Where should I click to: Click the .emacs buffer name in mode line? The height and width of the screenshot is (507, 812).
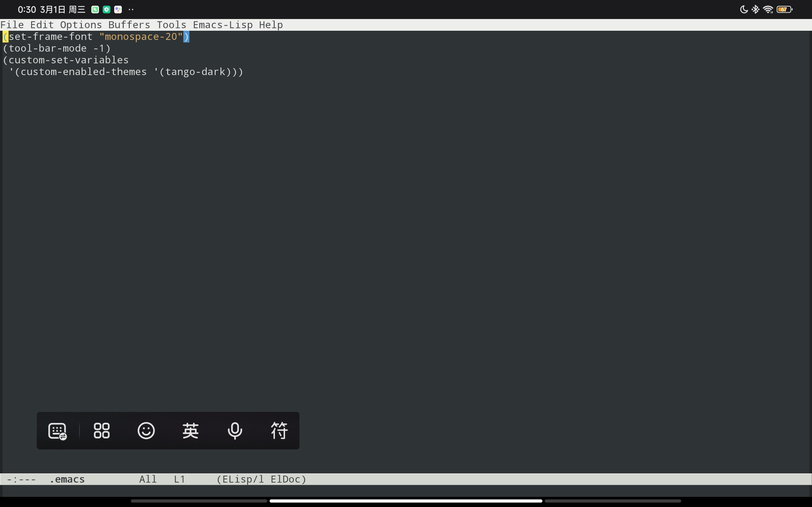pyautogui.click(x=67, y=479)
